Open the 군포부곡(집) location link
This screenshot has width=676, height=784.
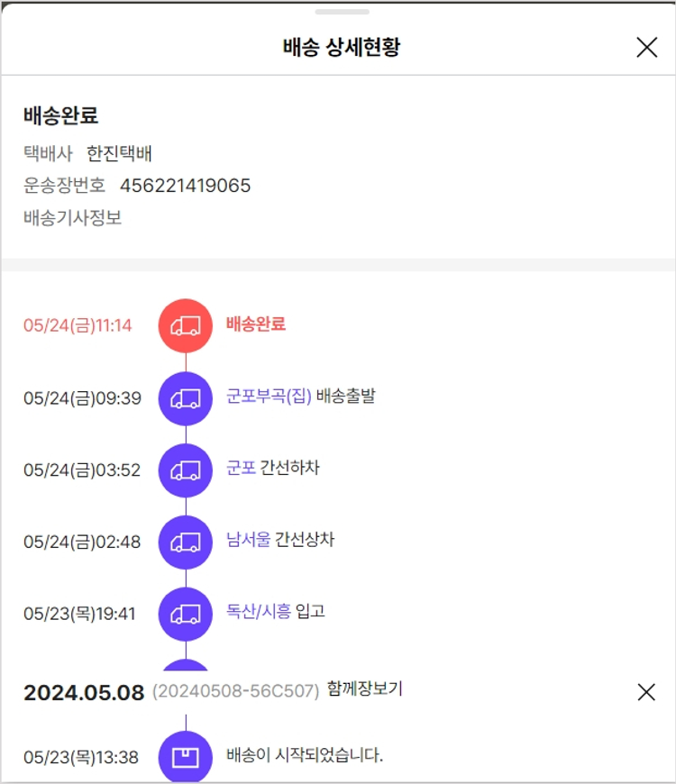(x=269, y=397)
